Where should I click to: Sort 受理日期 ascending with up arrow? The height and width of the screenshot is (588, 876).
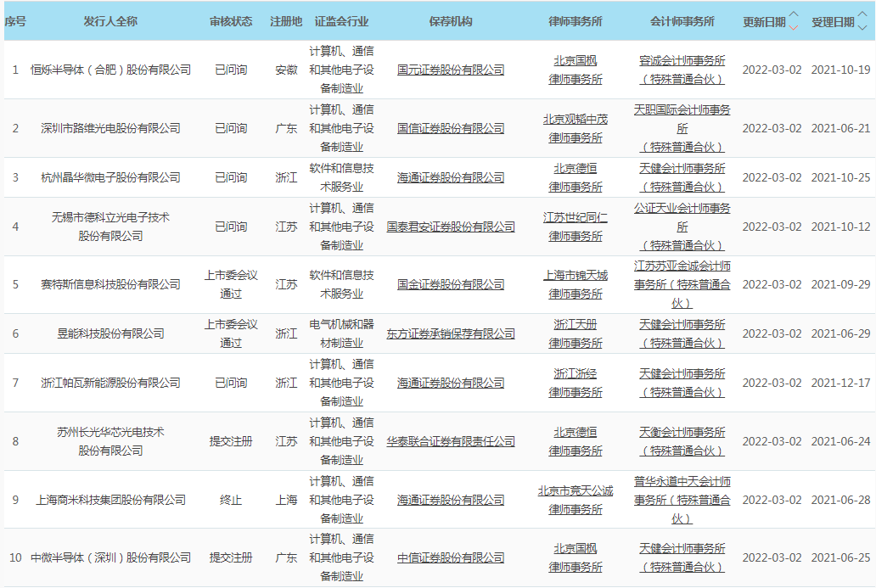[863, 15]
